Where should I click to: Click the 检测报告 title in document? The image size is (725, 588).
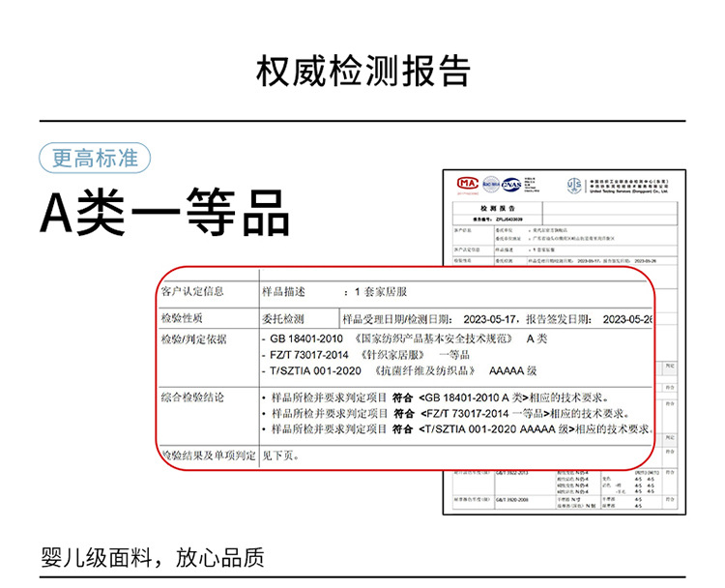[x=498, y=209]
